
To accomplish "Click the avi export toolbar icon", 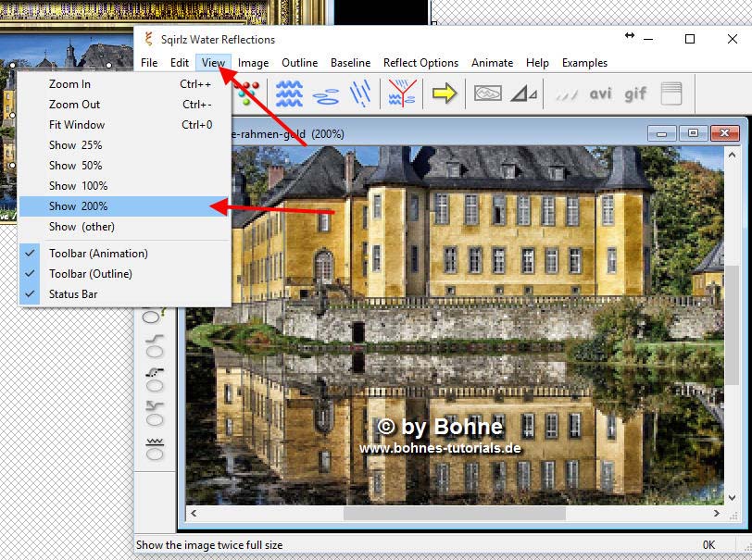I will 600,93.
